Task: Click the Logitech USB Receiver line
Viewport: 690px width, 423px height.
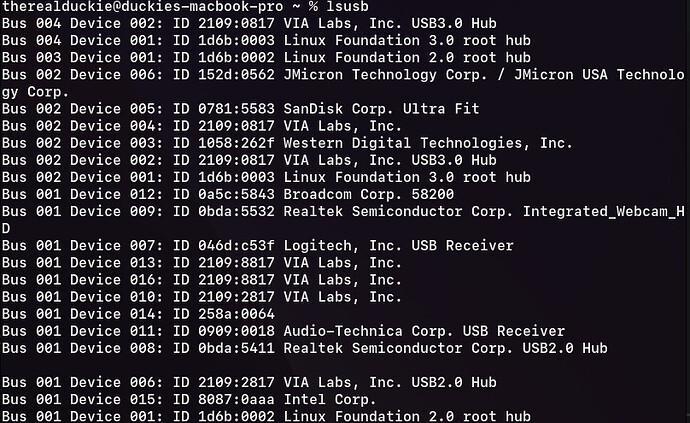Action: [257, 246]
